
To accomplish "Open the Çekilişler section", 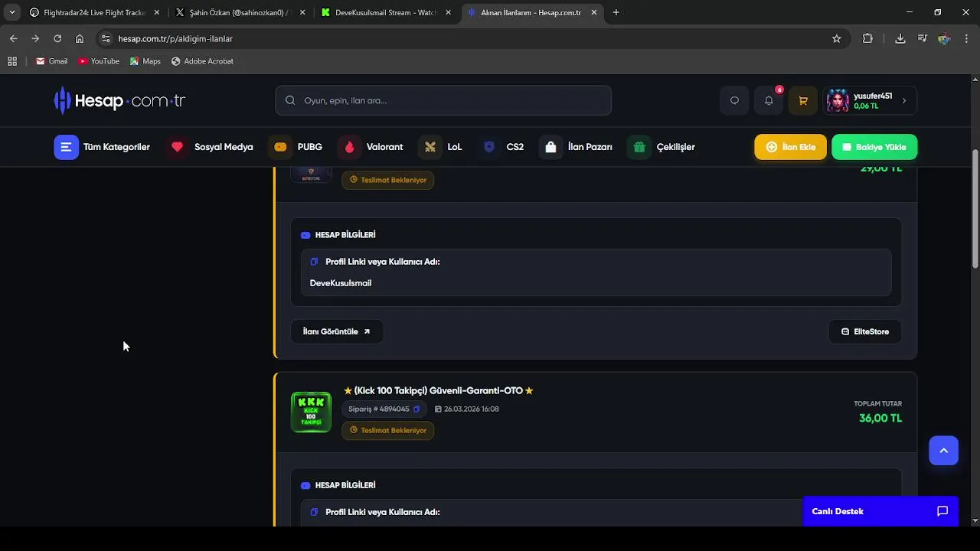I will (661, 147).
